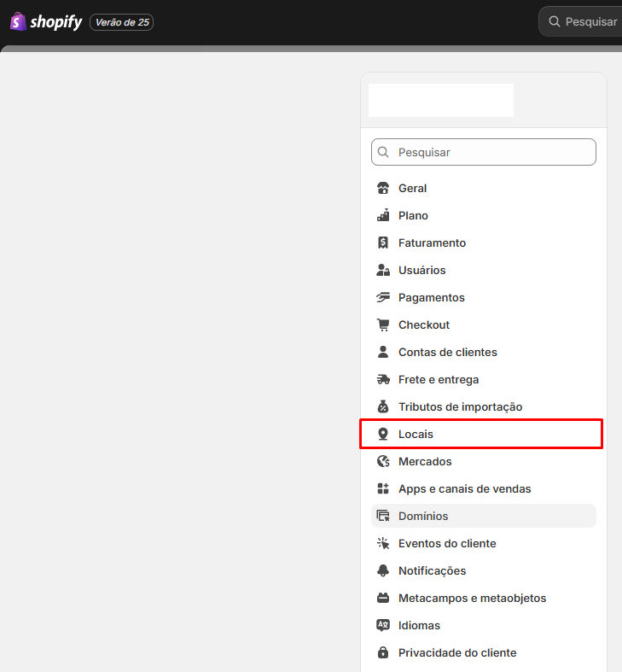Open Frete e entrega settings
The width and height of the screenshot is (622, 672).
484,380
